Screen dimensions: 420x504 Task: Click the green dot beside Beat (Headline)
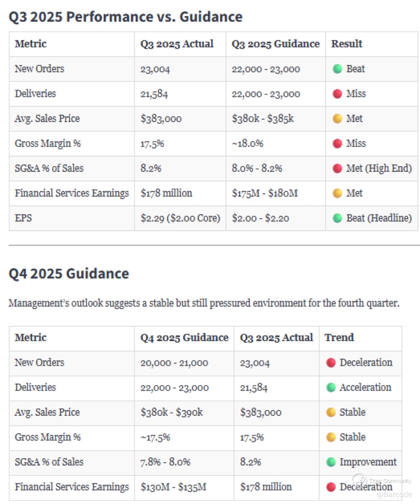[337, 218]
